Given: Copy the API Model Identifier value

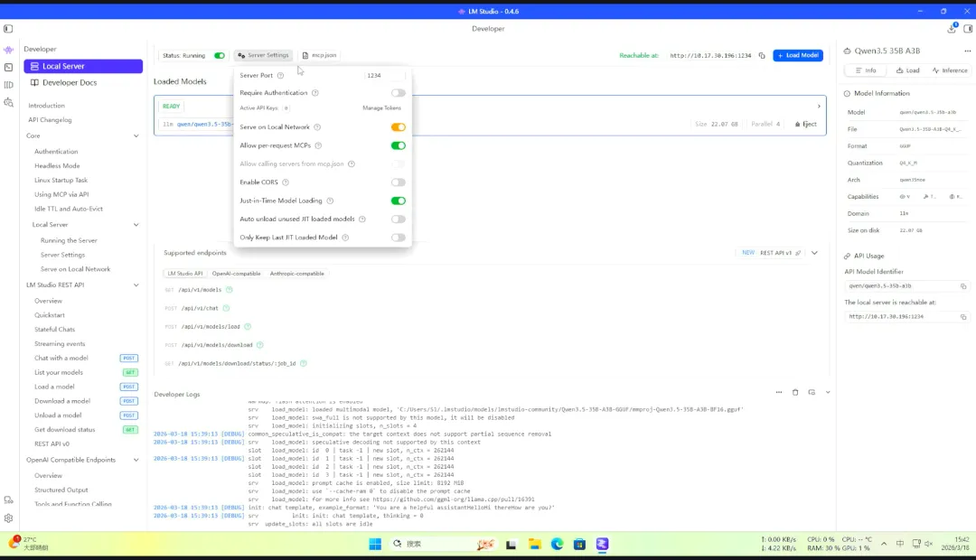Looking at the screenshot, I should [963, 286].
